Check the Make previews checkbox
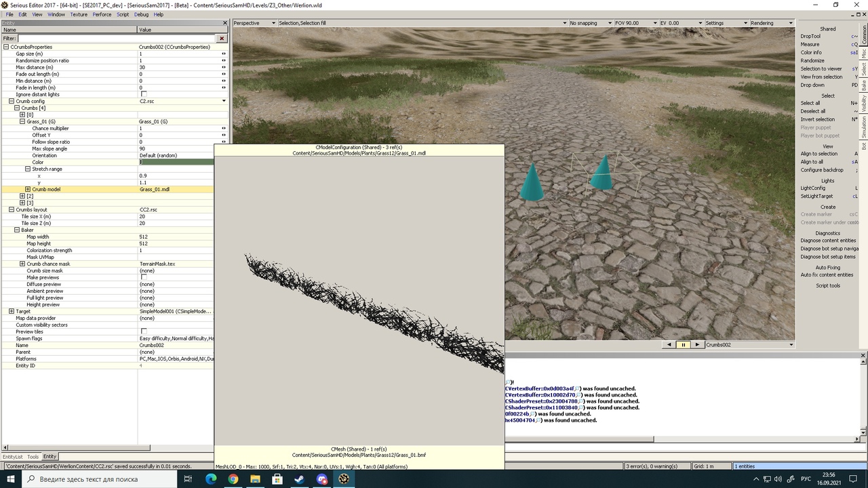868x488 pixels. [x=143, y=277]
